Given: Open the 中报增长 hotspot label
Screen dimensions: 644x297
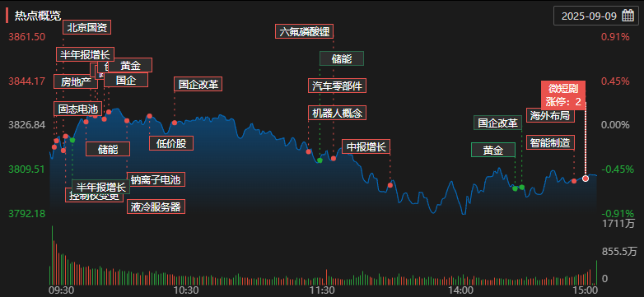Looking at the screenshot, I should (x=366, y=146).
